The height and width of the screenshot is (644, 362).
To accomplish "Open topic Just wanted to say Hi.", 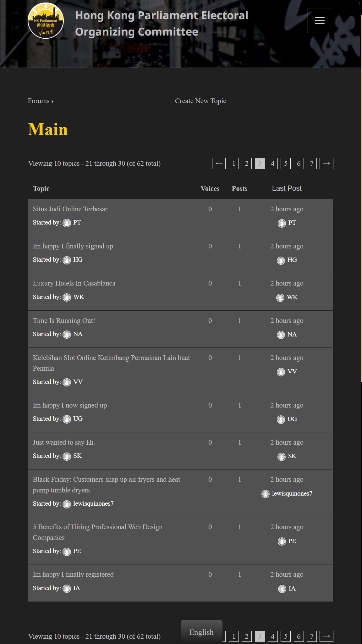I will click(64, 442).
